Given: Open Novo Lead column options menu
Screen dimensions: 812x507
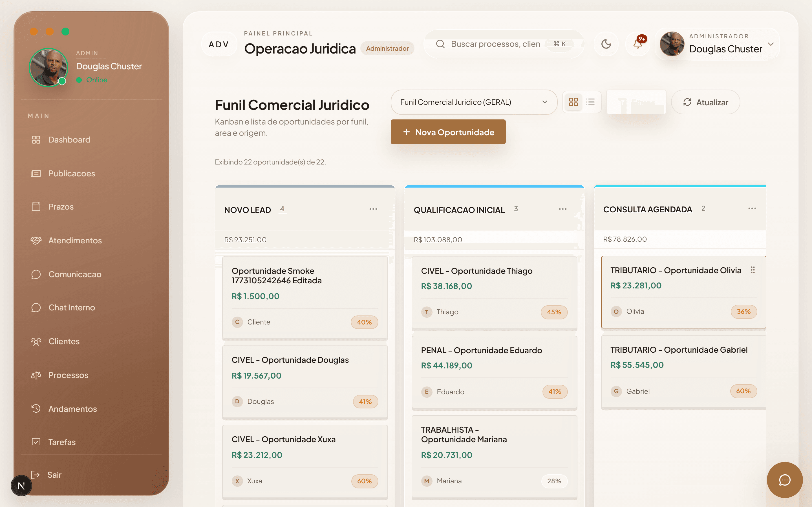Looking at the screenshot, I should tap(373, 209).
